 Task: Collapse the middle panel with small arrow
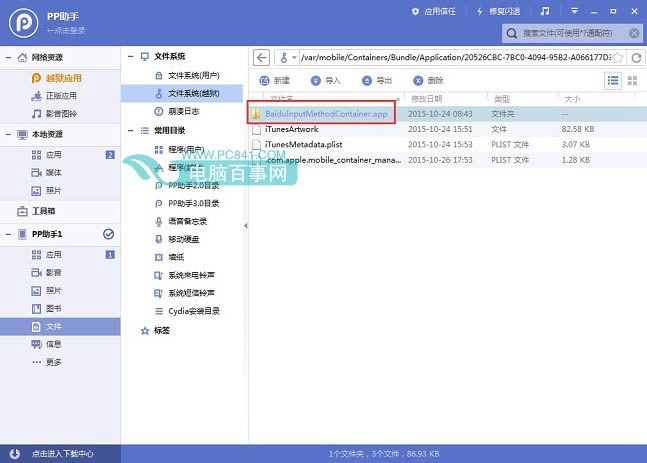point(246,226)
